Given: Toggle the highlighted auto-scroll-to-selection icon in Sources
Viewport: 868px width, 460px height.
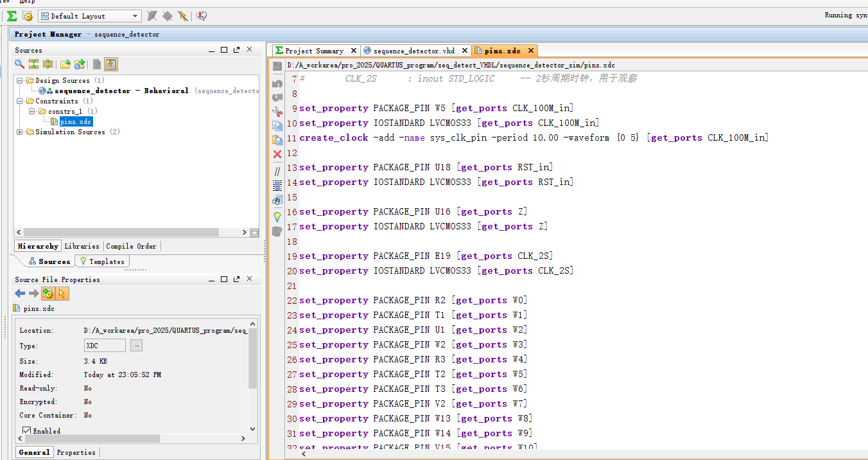Looking at the screenshot, I should click(111, 64).
